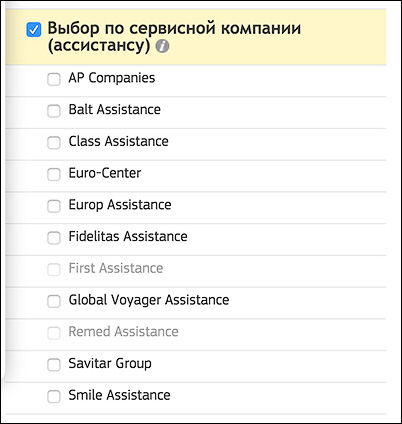Tick the Global Voyager Assistance checkbox
Viewport: 402px width, 424px height.
click(x=54, y=301)
